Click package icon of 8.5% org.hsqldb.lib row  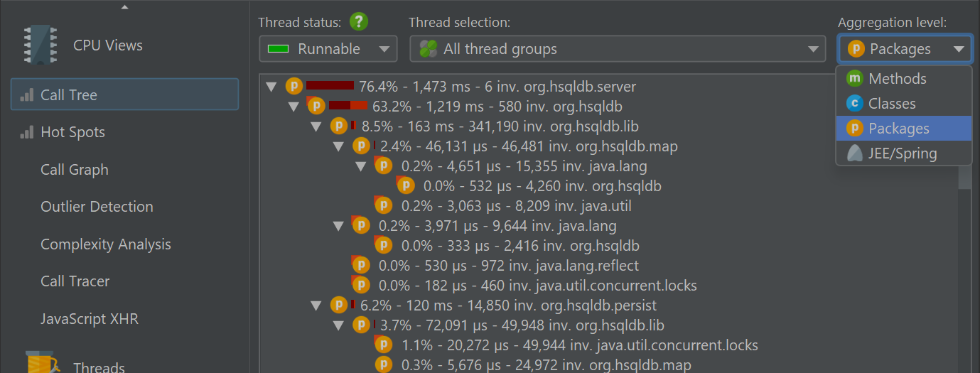point(339,126)
